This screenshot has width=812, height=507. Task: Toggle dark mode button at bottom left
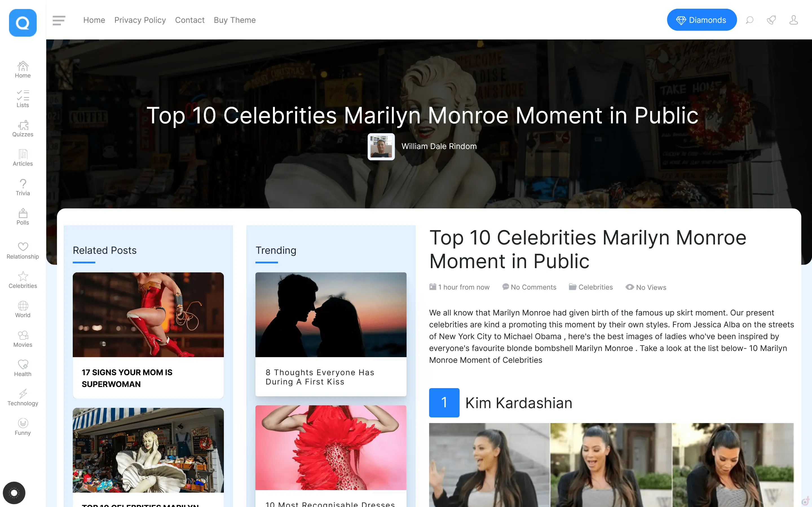(14, 493)
